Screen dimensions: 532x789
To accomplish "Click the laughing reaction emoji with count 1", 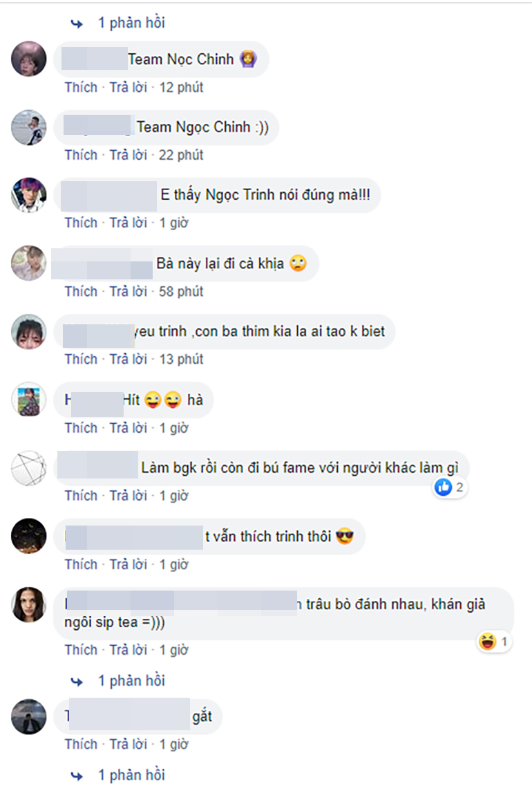I will [x=487, y=642].
